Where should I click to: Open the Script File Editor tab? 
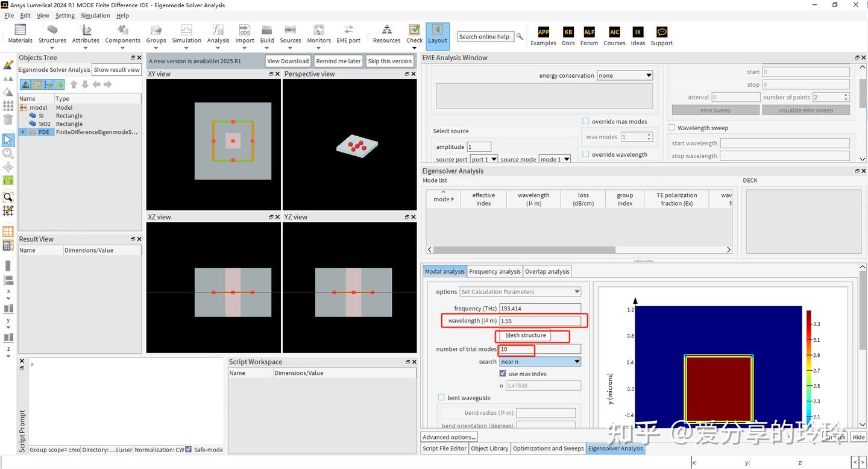pyautogui.click(x=445, y=449)
